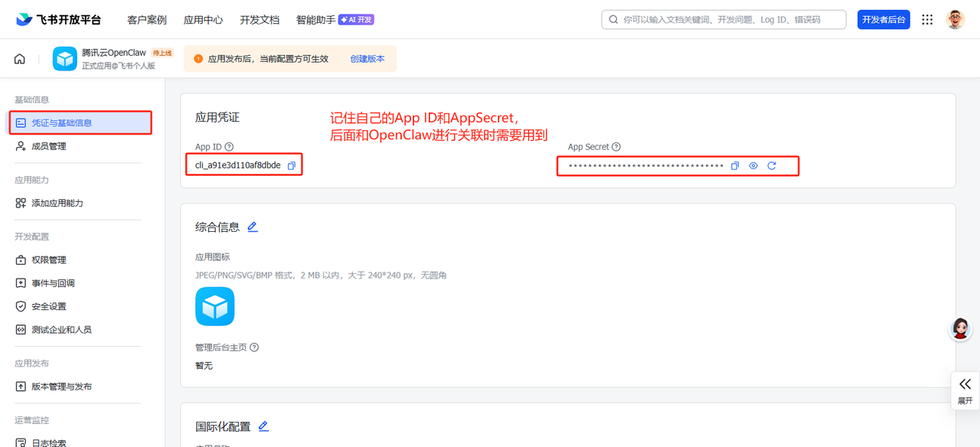Open the 智能助手 AI 开发 item

click(335, 20)
